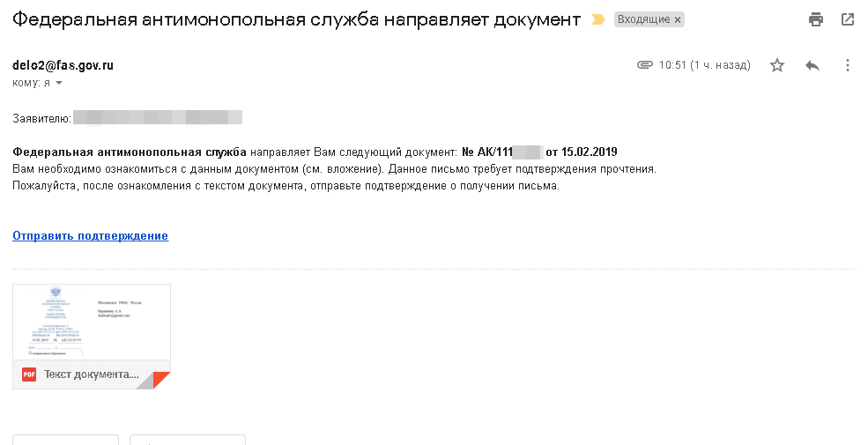This screenshot has height=445, width=868.
Task: Click the paperclip attachment indicator icon
Action: 644,65
